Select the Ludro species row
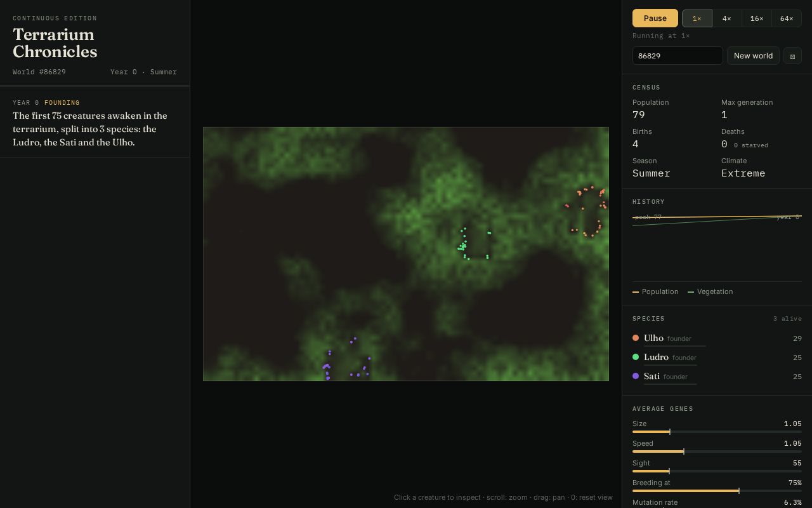This screenshot has height=508, width=812. pos(717,358)
